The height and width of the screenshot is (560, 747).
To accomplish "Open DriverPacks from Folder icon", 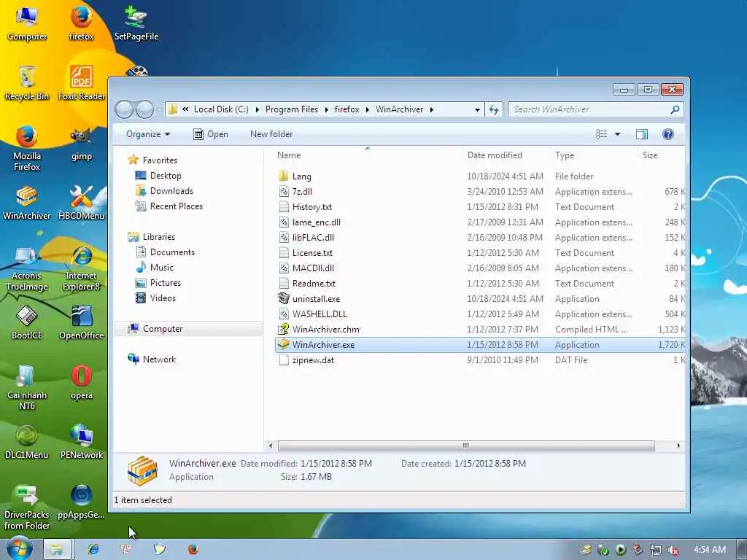I will (x=27, y=507).
